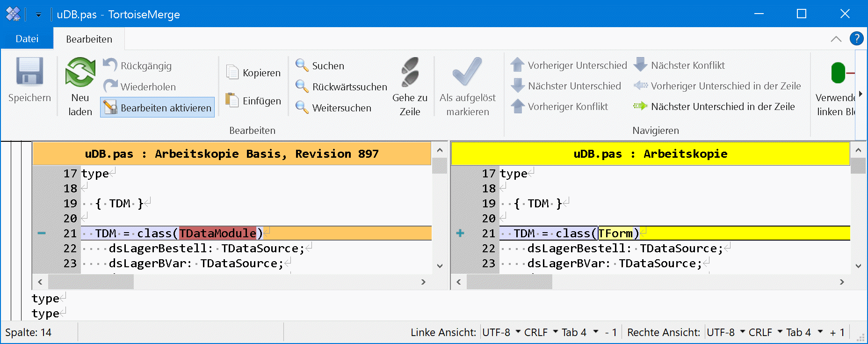The image size is (868, 344).
Task: Click the Rückwärtssuchen button
Action: (x=341, y=87)
